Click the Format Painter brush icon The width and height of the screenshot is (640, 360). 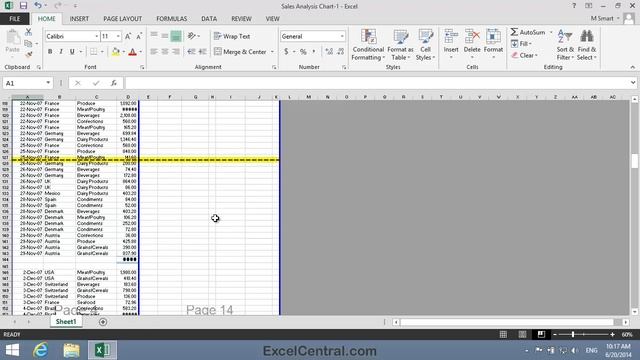[x=28, y=54]
